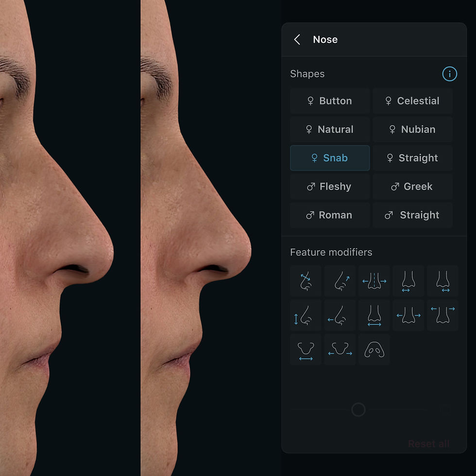Select the nose underside width modifier
This screenshot has height=476, width=476.
point(306,350)
